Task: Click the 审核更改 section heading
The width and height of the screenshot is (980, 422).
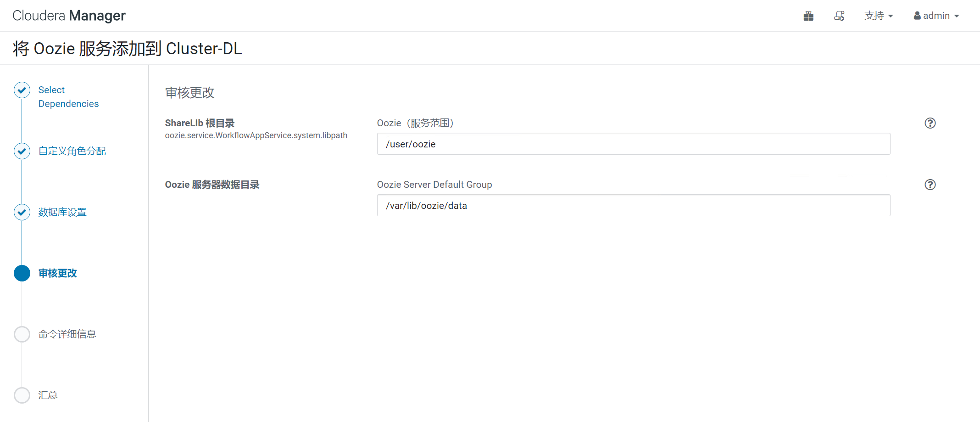Action: coord(190,93)
